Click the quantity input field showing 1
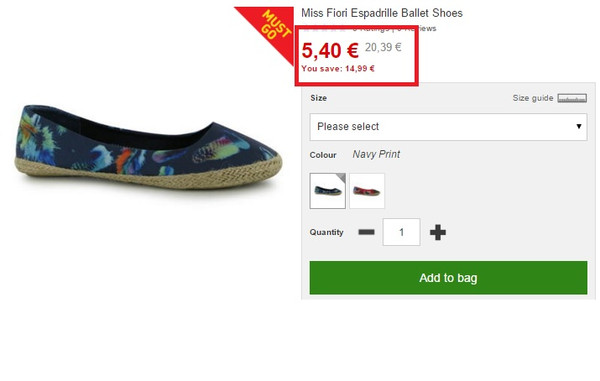The width and height of the screenshot is (600, 381). point(401,232)
